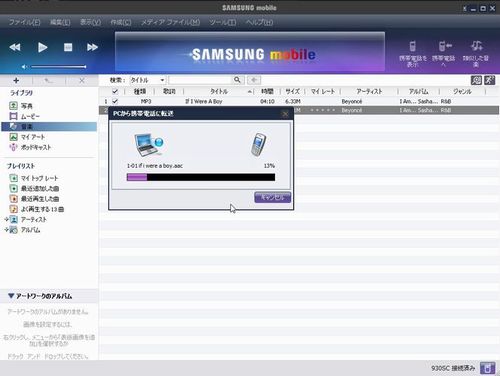Image resolution: width=500 pixels, height=376 pixels.
Task: Click in the search text field
Action: pyautogui.click(x=200, y=80)
